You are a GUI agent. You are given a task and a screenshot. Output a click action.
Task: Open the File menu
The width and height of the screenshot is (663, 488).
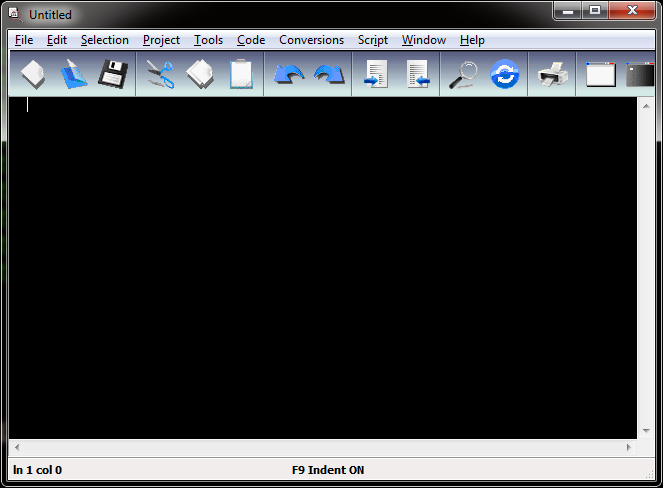click(24, 40)
